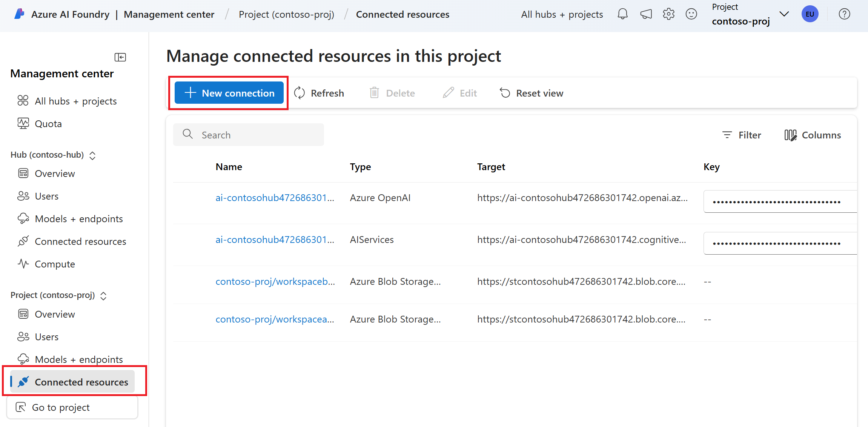Image resolution: width=868 pixels, height=427 pixels.
Task: Open the Filter option
Action: [x=742, y=135]
